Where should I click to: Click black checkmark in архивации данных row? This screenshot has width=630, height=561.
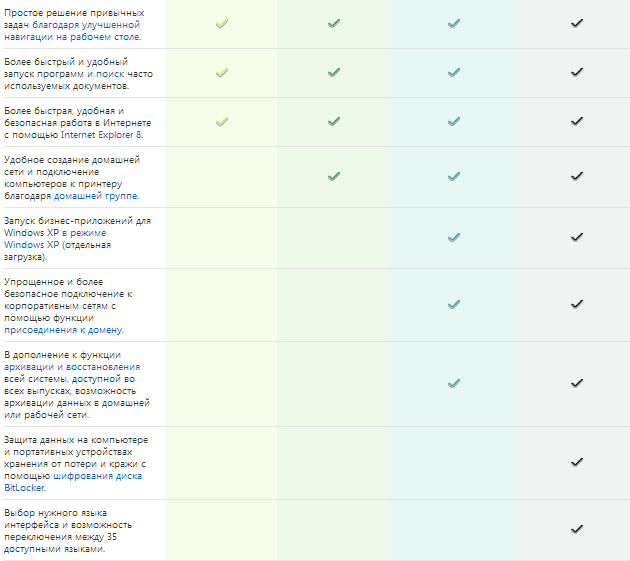point(577,384)
